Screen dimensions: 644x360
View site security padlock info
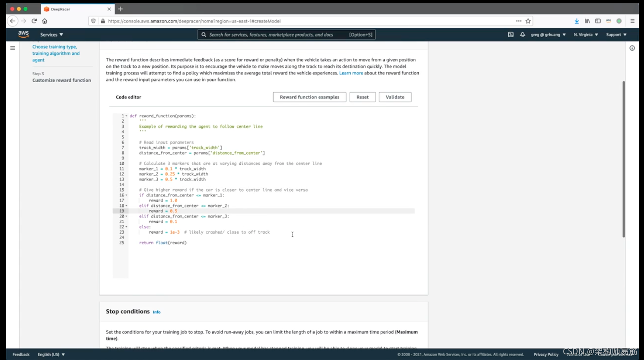(102, 21)
